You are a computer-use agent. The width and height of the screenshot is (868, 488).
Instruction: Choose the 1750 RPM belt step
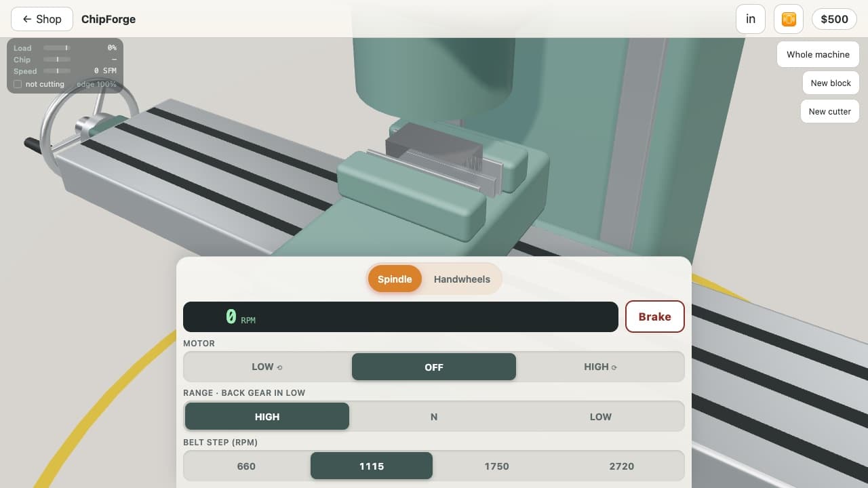point(496,466)
